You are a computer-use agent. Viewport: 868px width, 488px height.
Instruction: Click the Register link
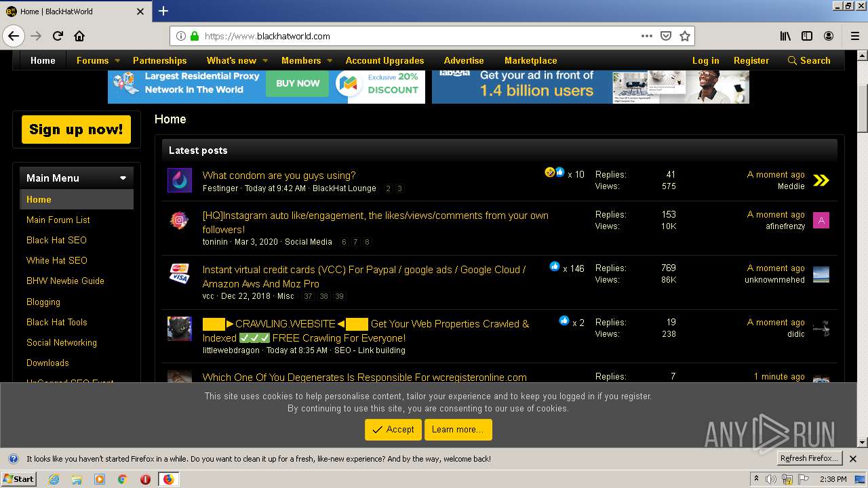pos(751,60)
